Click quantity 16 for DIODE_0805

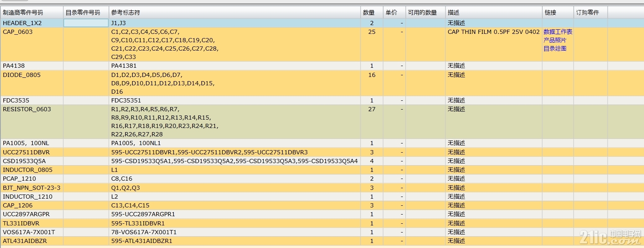pos(372,75)
